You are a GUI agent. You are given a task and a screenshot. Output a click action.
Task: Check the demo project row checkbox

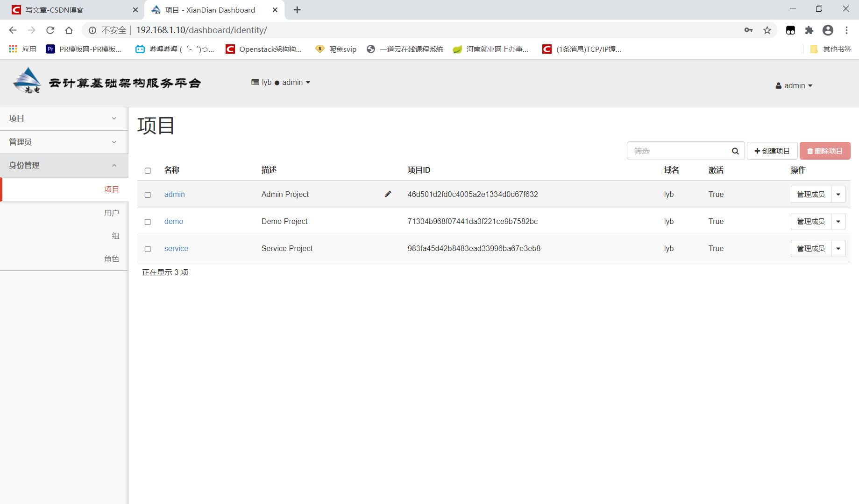tap(148, 222)
